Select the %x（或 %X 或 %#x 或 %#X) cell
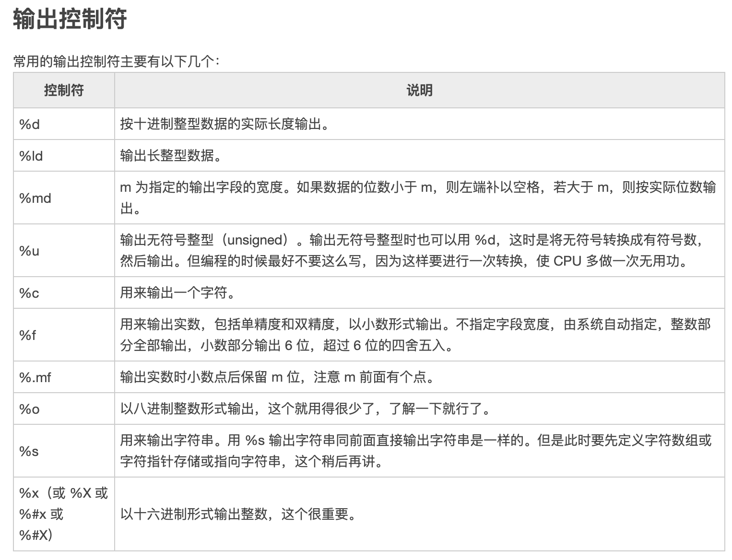732x560 pixels. pos(64,514)
